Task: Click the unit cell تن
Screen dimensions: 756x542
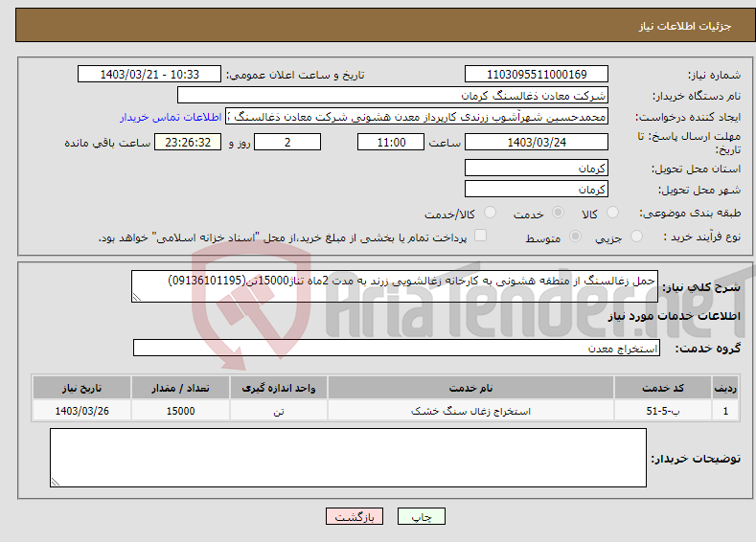Action: pos(279,411)
